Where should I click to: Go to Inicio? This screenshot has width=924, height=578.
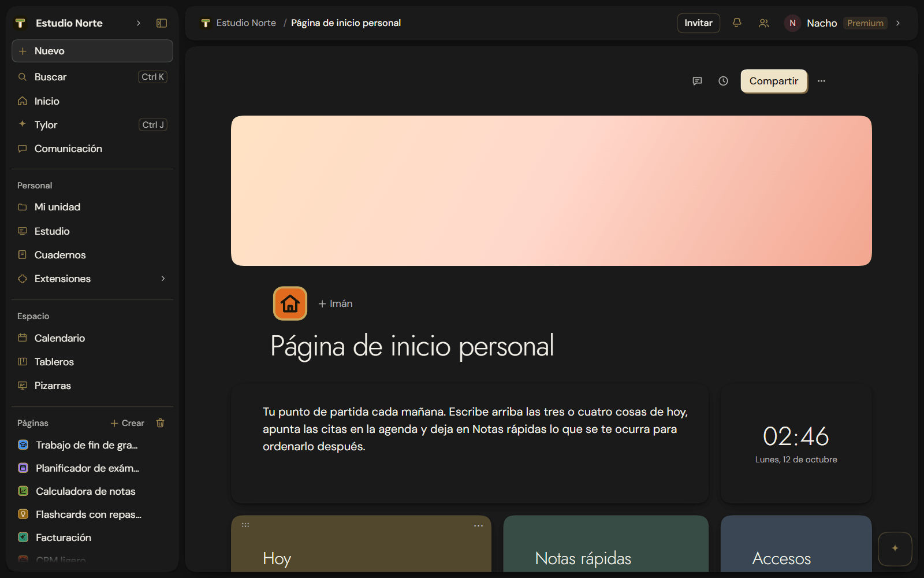pyautogui.click(x=92, y=101)
